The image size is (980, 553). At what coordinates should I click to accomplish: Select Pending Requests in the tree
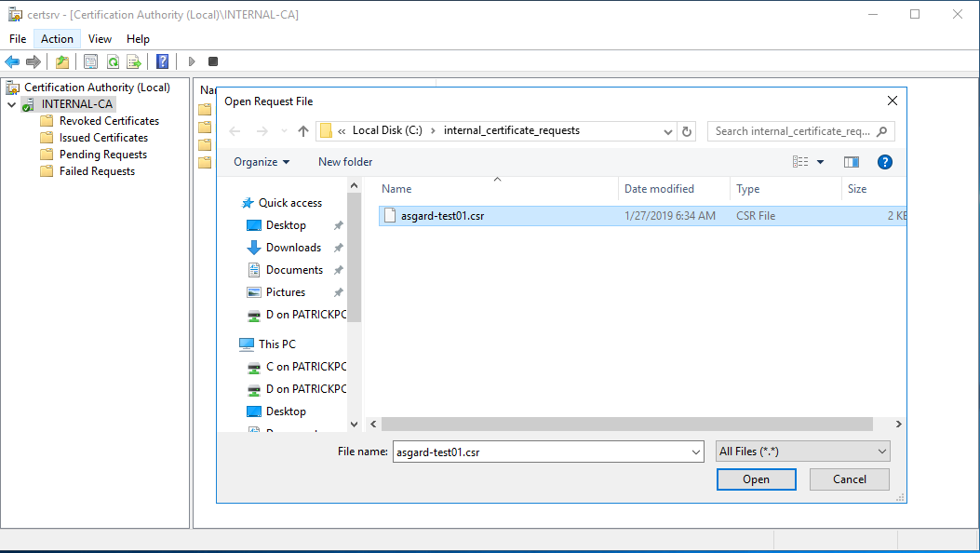(103, 155)
